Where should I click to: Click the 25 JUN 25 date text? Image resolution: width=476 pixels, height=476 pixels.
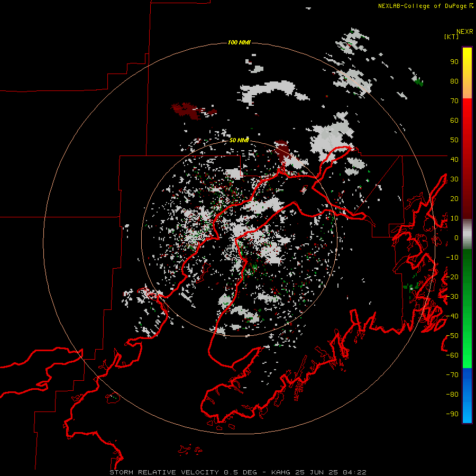317,472
